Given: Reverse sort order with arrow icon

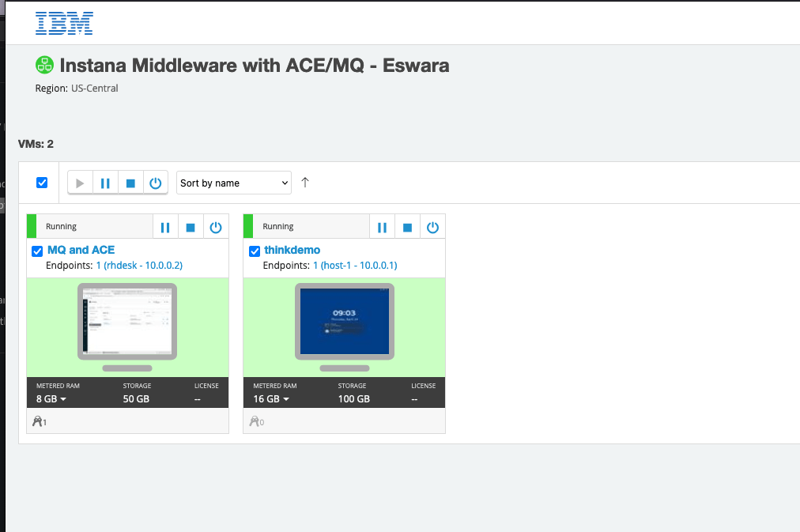Looking at the screenshot, I should (x=305, y=183).
